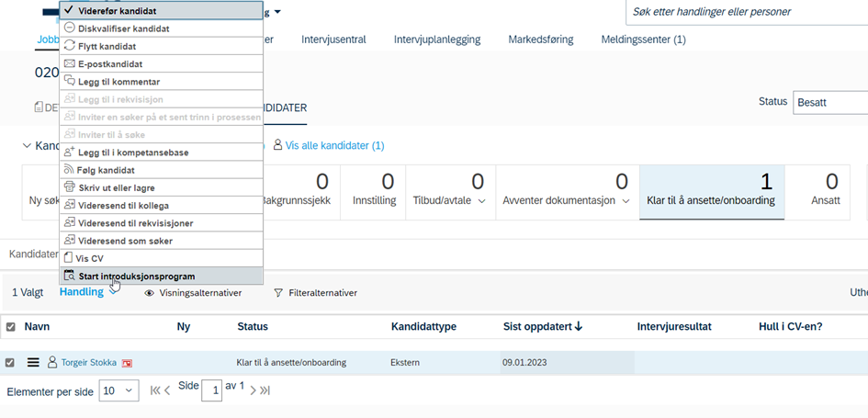Click the forward icon for Videresend som søker

click(69, 241)
